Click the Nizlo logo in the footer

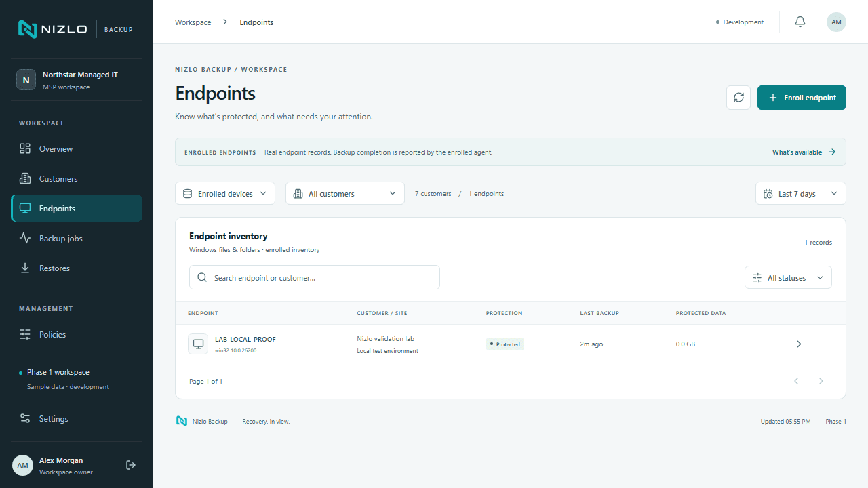click(182, 421)
